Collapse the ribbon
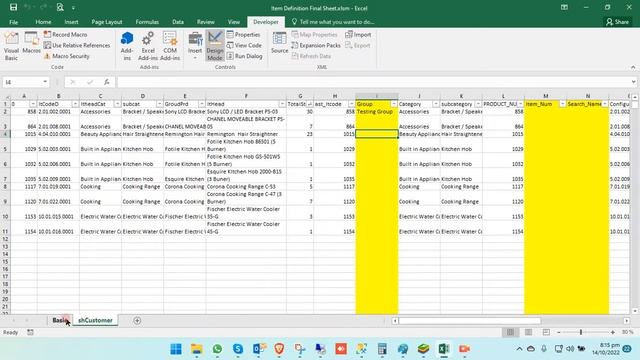 633,67
